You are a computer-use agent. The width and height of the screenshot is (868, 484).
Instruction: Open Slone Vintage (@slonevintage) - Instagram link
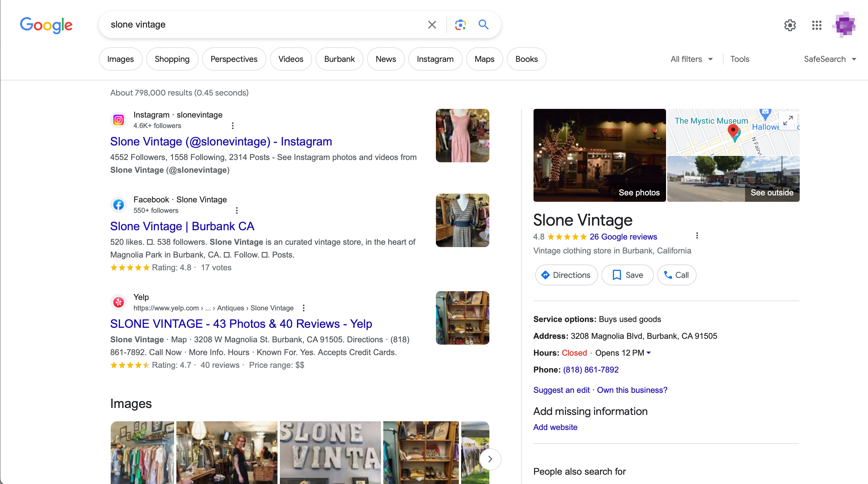click(221, 142)
